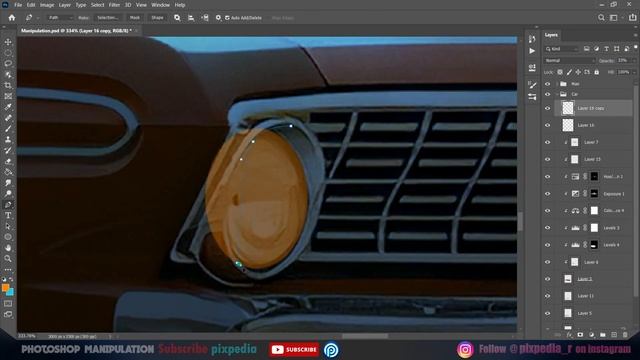This screenshot has width=640, height=360.
Task: Add a layer style fx icon
Action: [x=569, y=335]
